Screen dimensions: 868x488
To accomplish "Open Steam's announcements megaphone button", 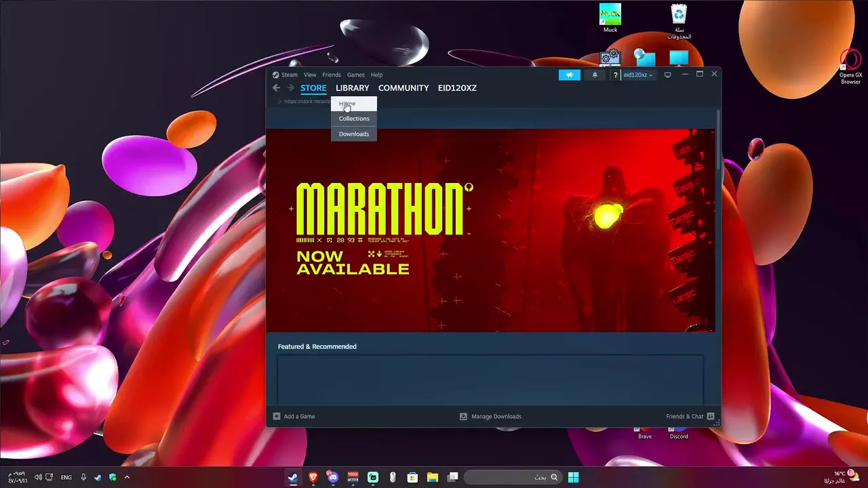I will (570, 75).
